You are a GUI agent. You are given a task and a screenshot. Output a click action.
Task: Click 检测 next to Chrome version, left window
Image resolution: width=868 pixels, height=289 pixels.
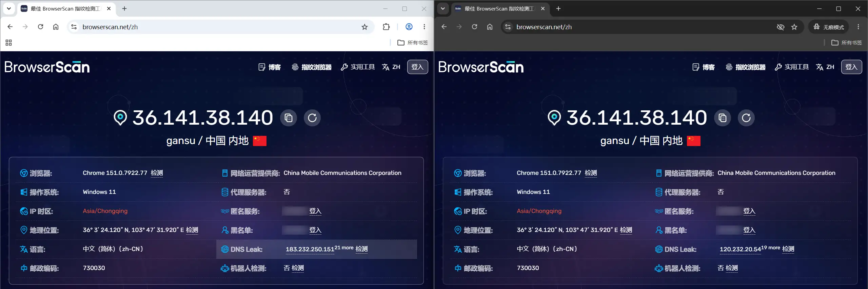[157, 173]
